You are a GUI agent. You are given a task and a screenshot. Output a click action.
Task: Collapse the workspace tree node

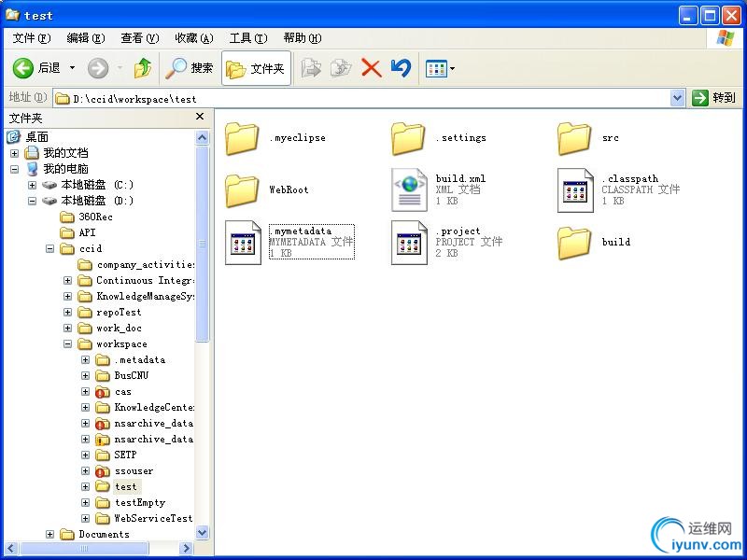pyautogui.click(x=67, y=343)
